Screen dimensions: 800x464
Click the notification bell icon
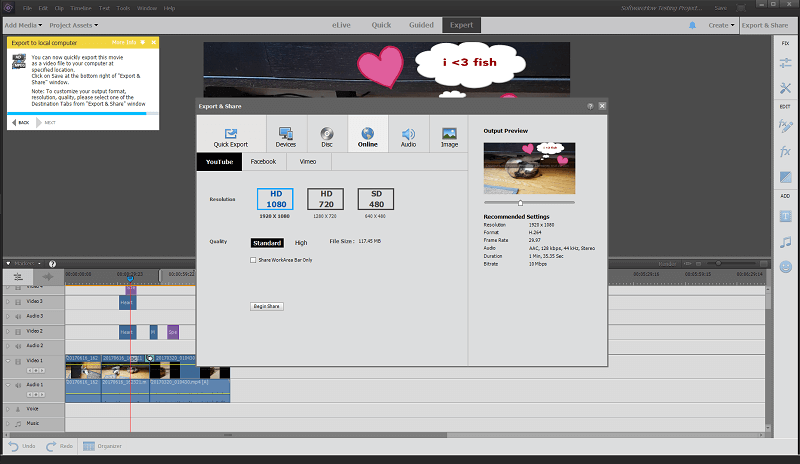[692, 25]
